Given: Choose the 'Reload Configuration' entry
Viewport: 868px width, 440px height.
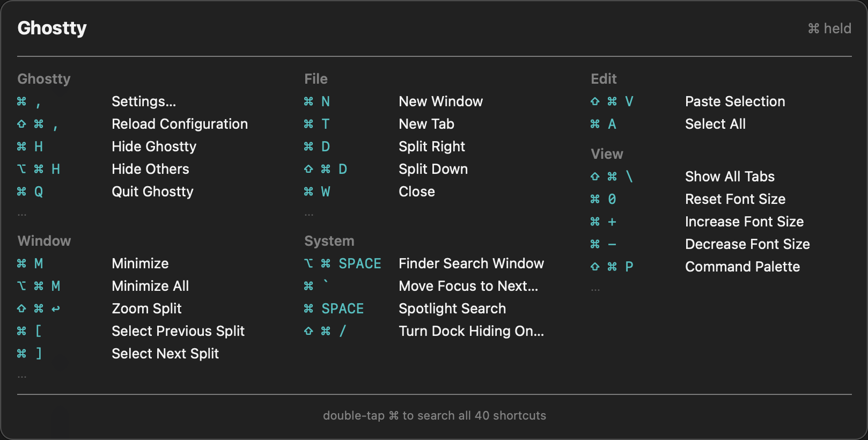Looking at the screenshot, I should click(180, 124).
